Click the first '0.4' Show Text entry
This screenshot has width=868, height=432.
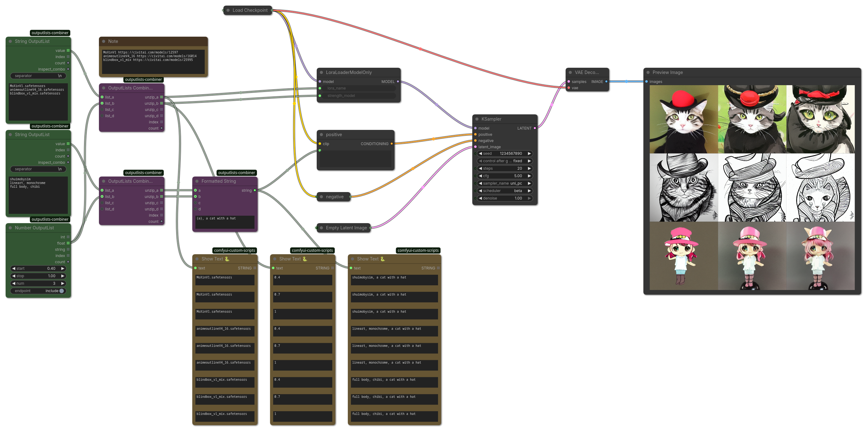tap(302, 280)
